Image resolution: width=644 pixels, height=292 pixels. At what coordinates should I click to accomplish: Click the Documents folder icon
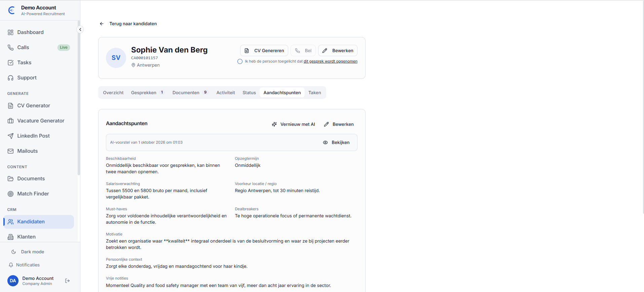[10, 179]
